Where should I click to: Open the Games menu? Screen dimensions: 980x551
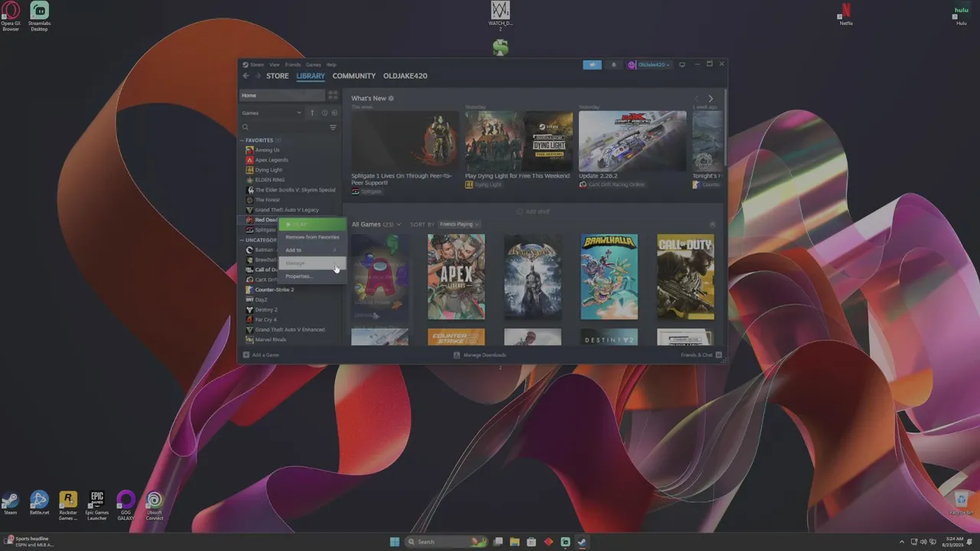click(314, 65)
